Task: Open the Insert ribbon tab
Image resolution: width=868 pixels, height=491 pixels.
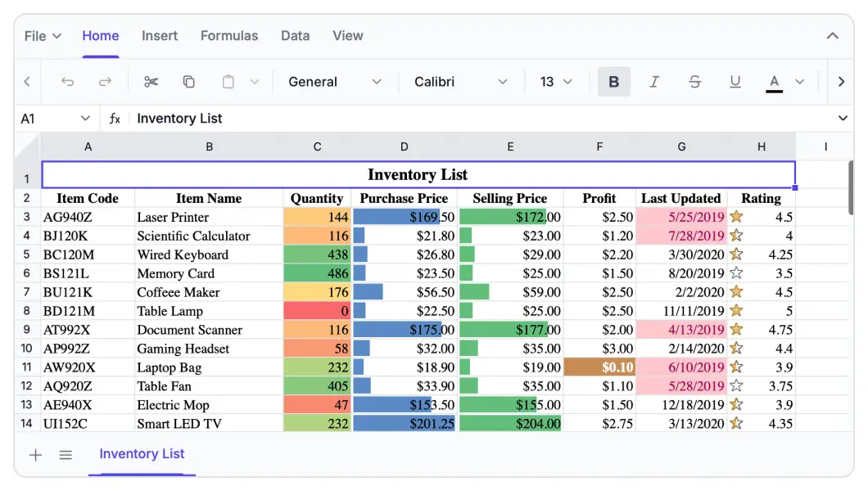Action: (160, 36)
